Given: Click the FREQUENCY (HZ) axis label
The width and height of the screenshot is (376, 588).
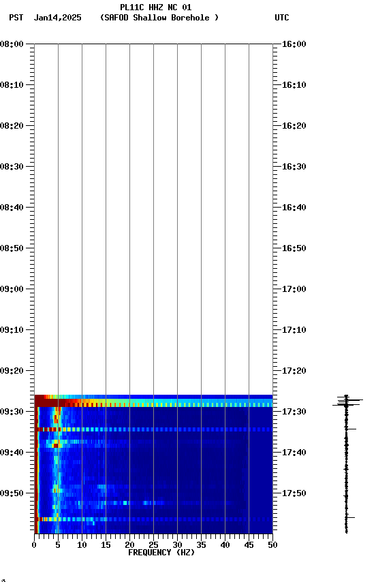Looking at the screenshot, I should (161, 553).
